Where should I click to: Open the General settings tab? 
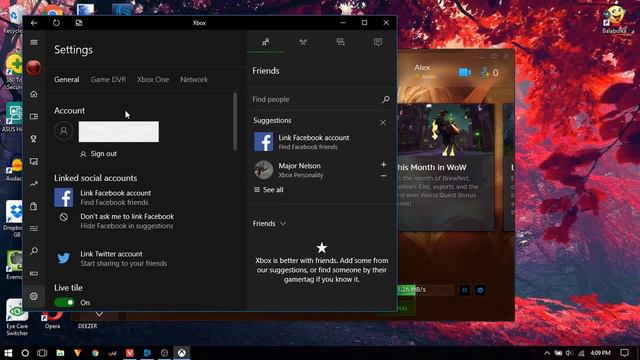coord(67,80)
